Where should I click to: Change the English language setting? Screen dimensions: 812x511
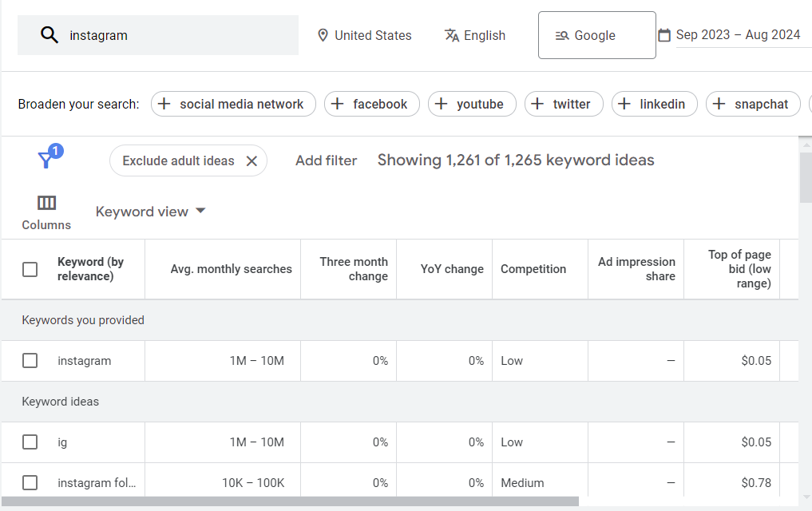pos(475,35)
